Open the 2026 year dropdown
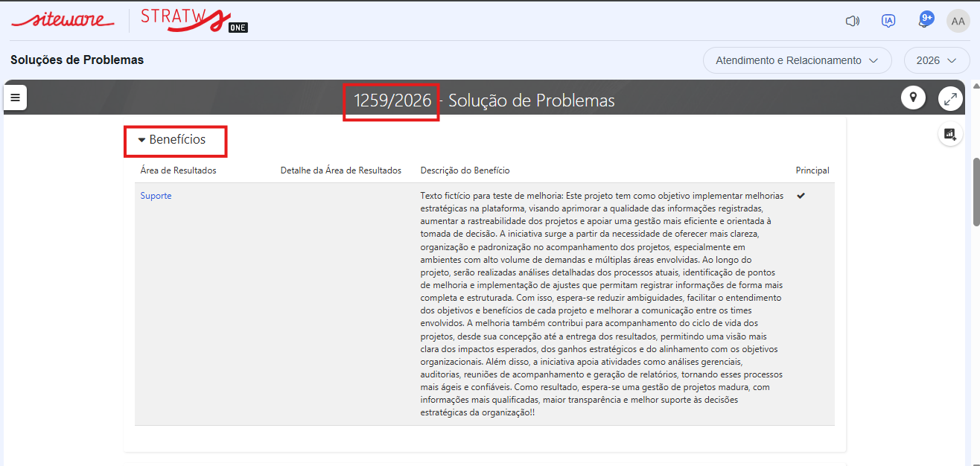The image size is (980, 466). coord(936,60)
